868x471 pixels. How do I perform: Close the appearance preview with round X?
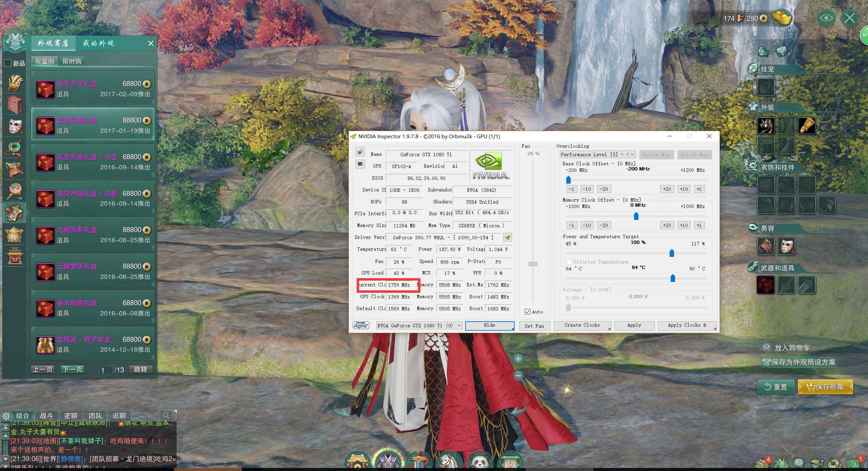tap(849, 18)
